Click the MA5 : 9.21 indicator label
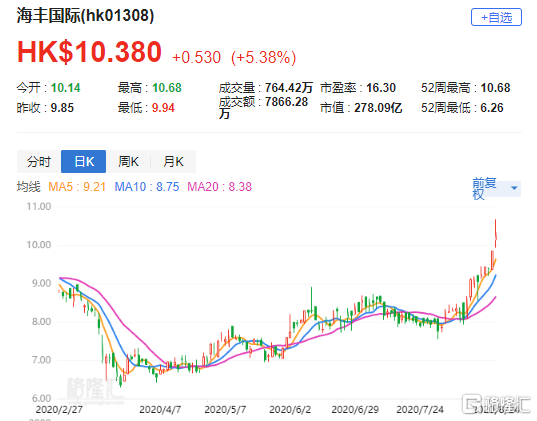The width and height of the screenshot is (537, 421). [77, 187]
